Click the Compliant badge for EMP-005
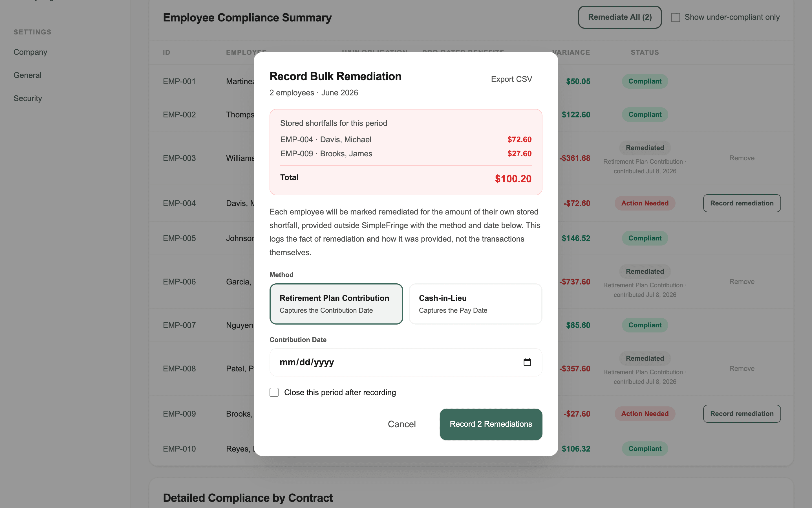812x508 pixels. point(645,238)
